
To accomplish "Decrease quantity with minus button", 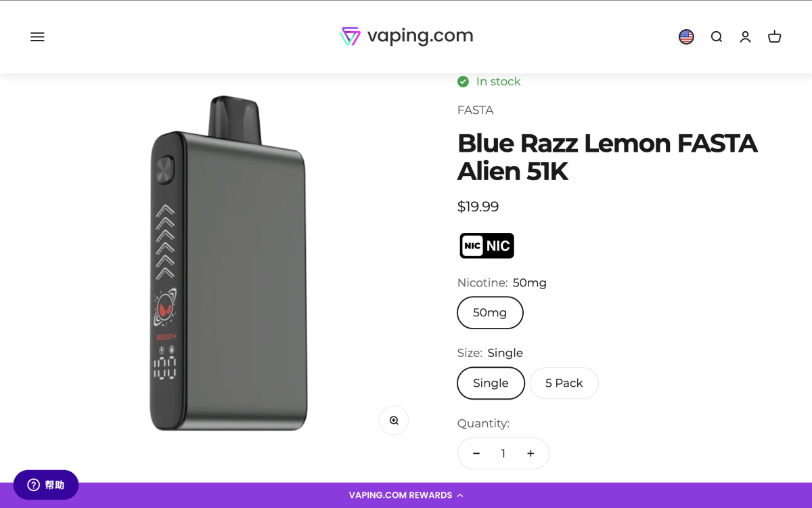I will tap(476, 454).
